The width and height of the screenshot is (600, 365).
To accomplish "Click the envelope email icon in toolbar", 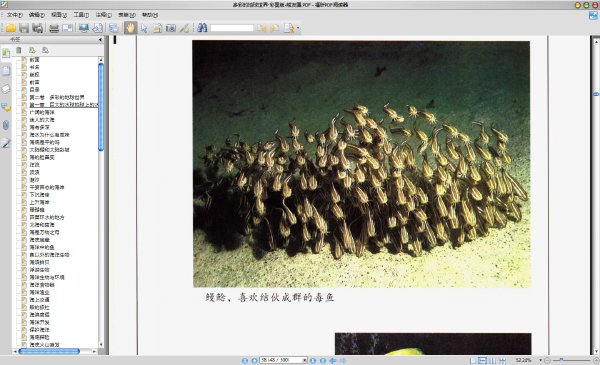I will tap(68, 28).
